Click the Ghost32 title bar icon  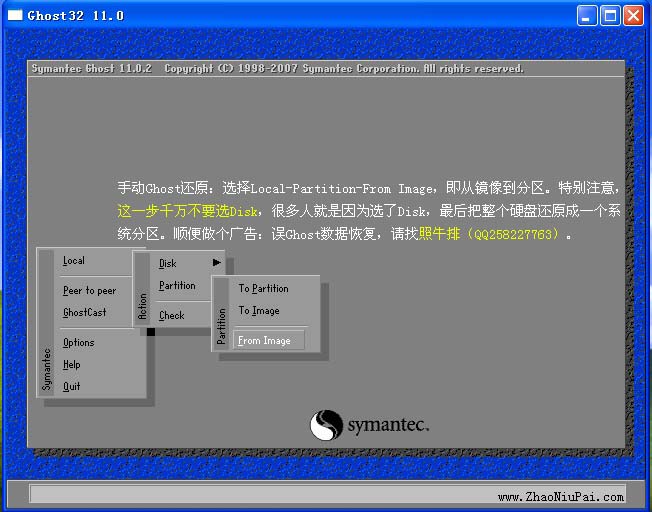15,15
